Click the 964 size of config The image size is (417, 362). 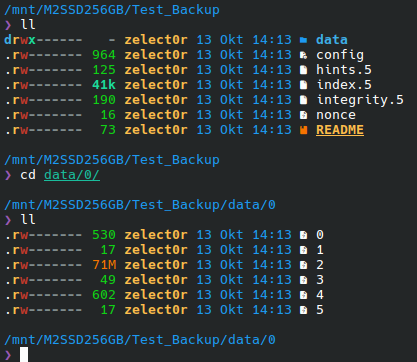click(104, 55)
